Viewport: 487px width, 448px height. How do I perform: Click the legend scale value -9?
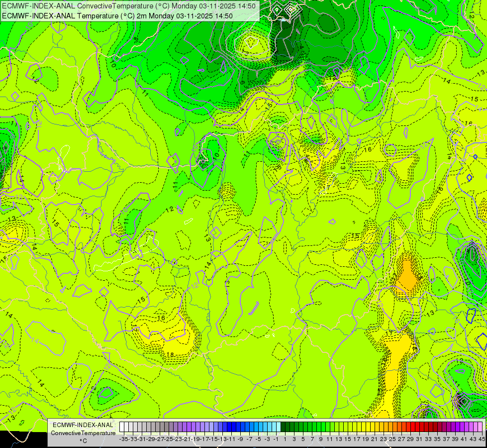[240, 439]
